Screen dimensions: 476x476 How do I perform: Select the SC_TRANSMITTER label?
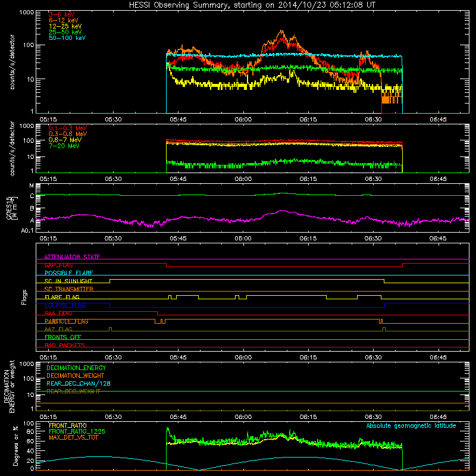pyautogui.click(x=69, y=289)
